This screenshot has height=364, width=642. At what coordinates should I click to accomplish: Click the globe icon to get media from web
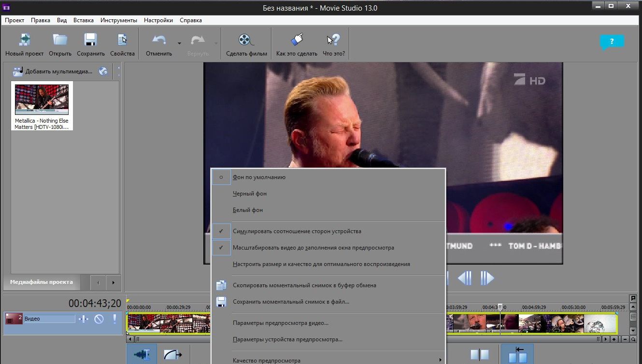tap(103, 71)
